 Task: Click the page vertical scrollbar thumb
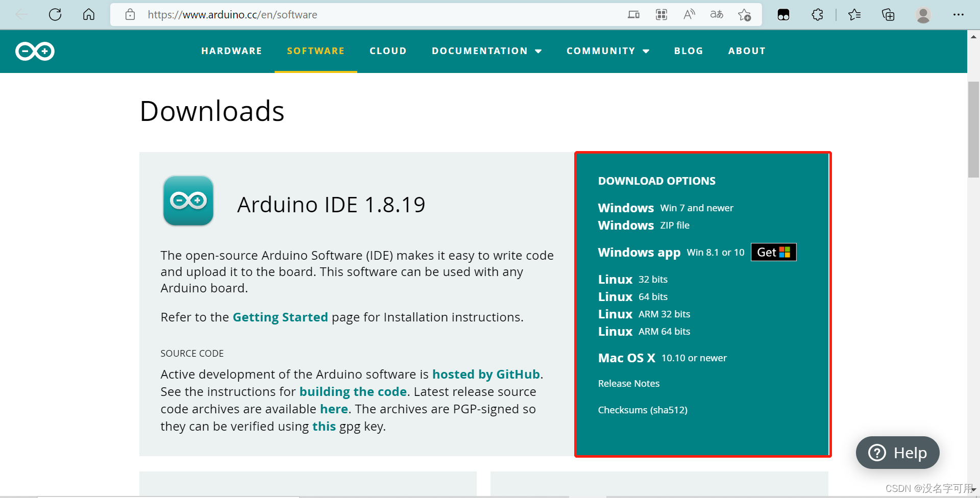point(973,130)
